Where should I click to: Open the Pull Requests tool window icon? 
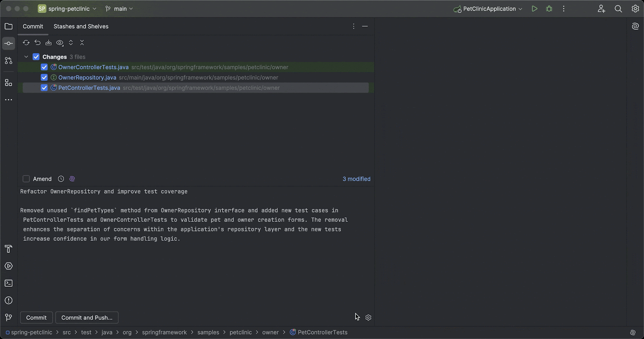pos(8,60)
